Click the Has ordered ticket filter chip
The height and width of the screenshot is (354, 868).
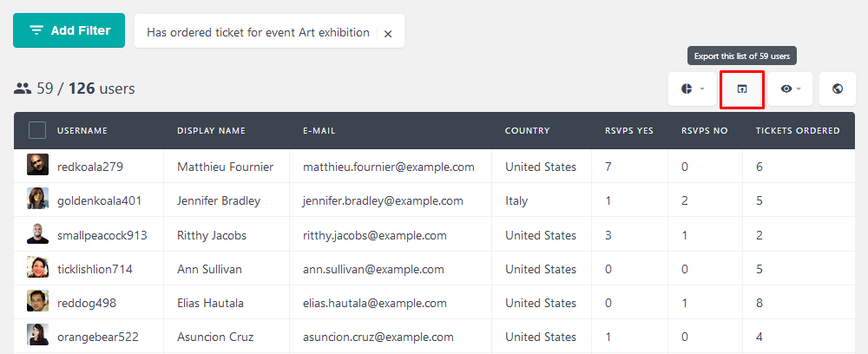click(258, 33)
